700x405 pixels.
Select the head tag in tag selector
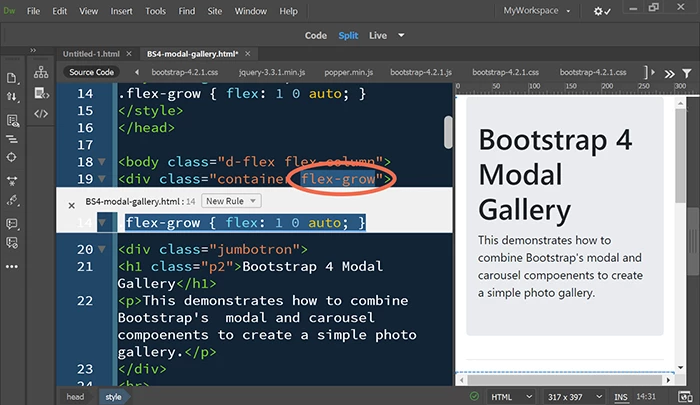(x=75, y=397)
